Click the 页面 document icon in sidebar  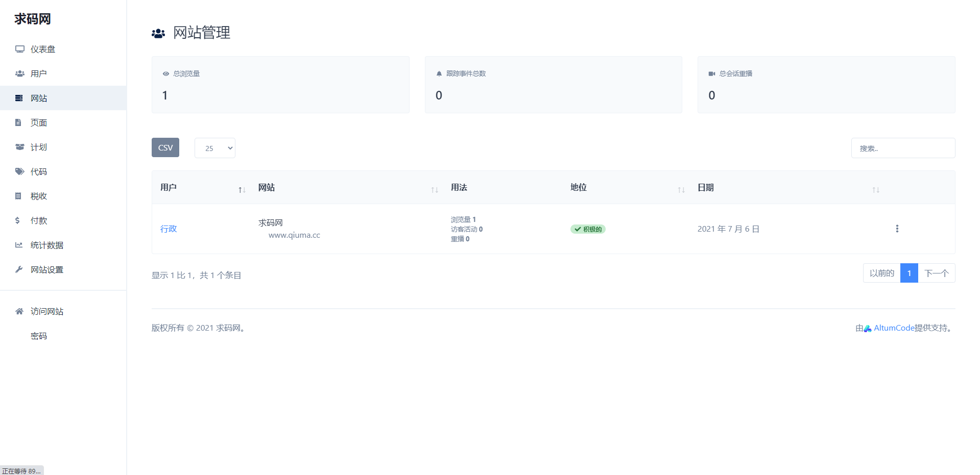click(x=18, y=122)
